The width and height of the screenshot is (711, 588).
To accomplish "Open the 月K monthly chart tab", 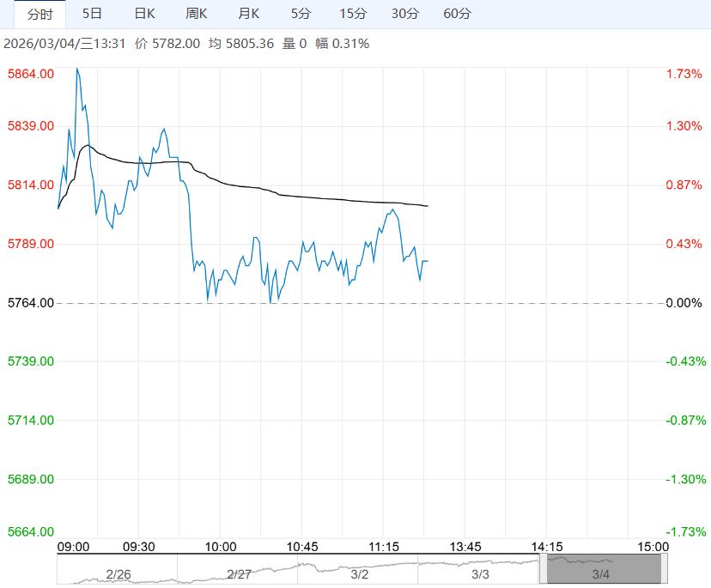I will [x=249, y=14].
